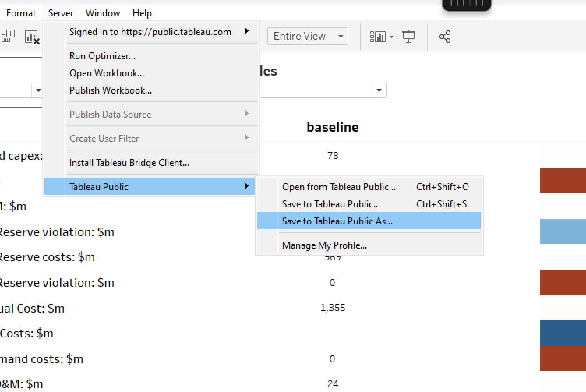Viewport: 586px width, 392px height.
Task: Click the Presentation mode icon
Action: click(408, 37)
